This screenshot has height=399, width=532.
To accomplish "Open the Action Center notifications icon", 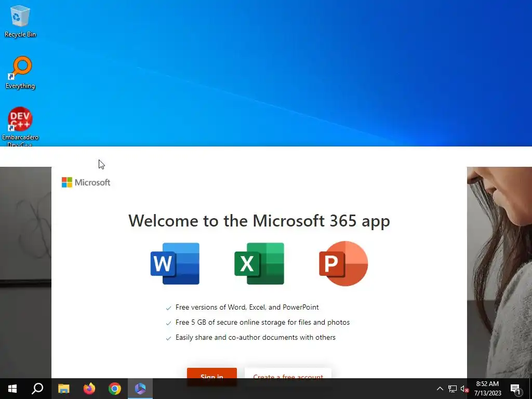I will 516,389.
